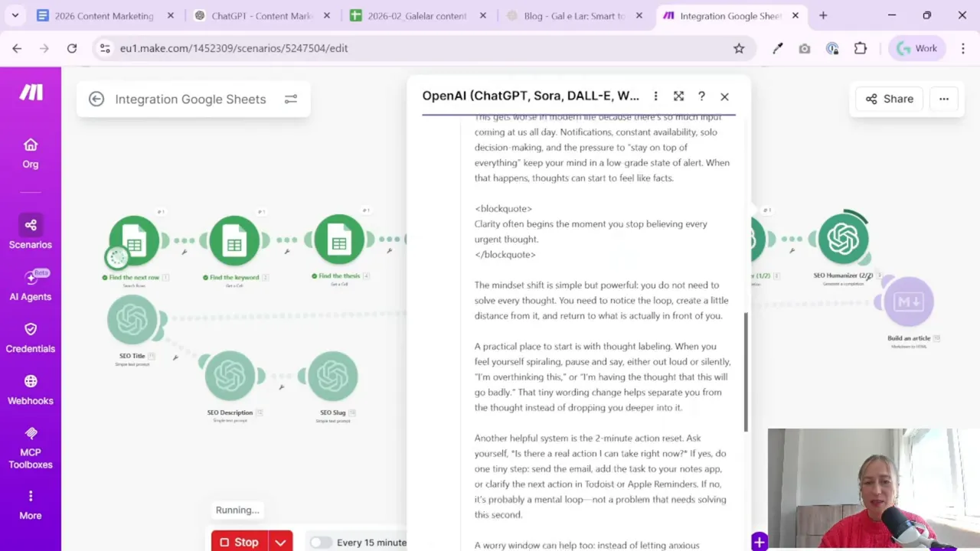Open MCP Toolboxes in the sidebar
The width and height of the screenshot is (980, 551).
[x=31, y=448]
